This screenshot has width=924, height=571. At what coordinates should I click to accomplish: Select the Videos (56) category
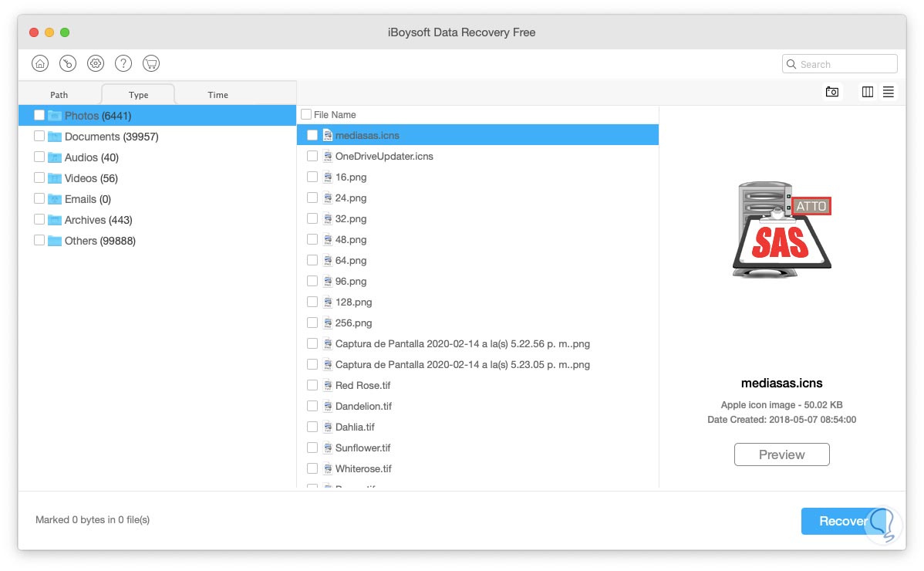157,178
